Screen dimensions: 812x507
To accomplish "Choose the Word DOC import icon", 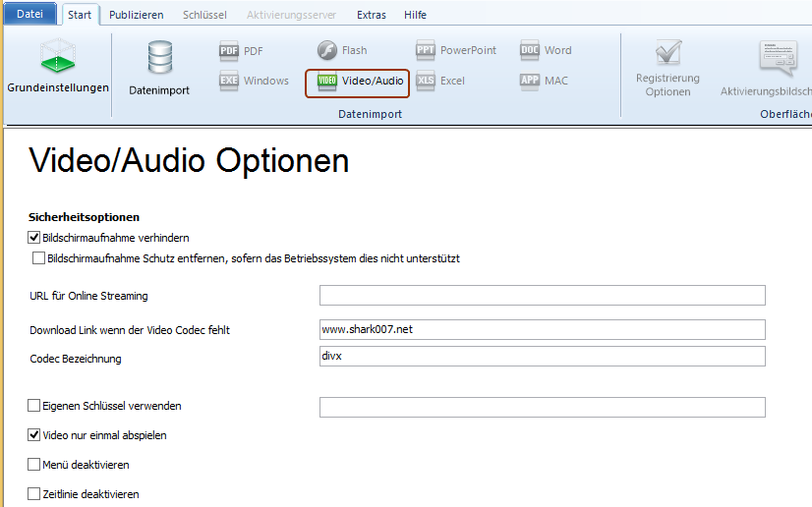I will click(530, 50).
